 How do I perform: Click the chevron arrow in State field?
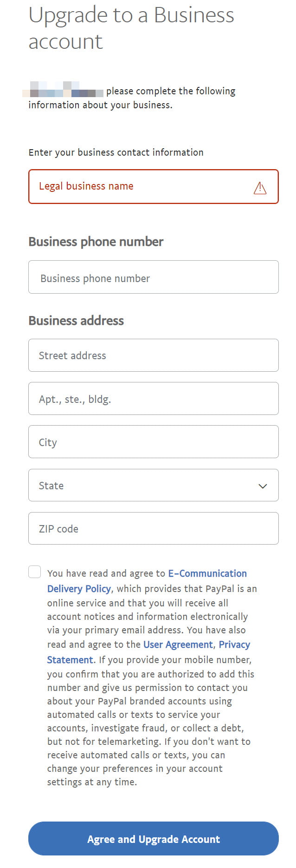pyautogui.click(x=263, y=486)
